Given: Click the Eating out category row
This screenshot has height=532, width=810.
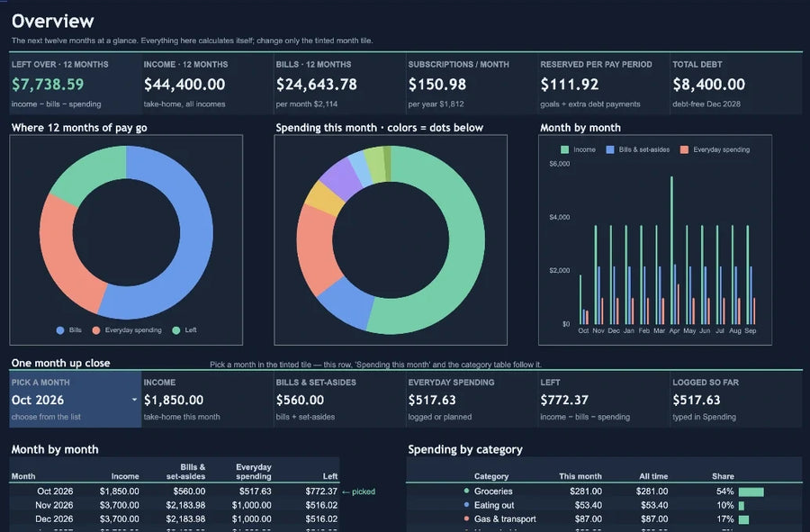Looking at the screenshot, I should pos(605,505).
